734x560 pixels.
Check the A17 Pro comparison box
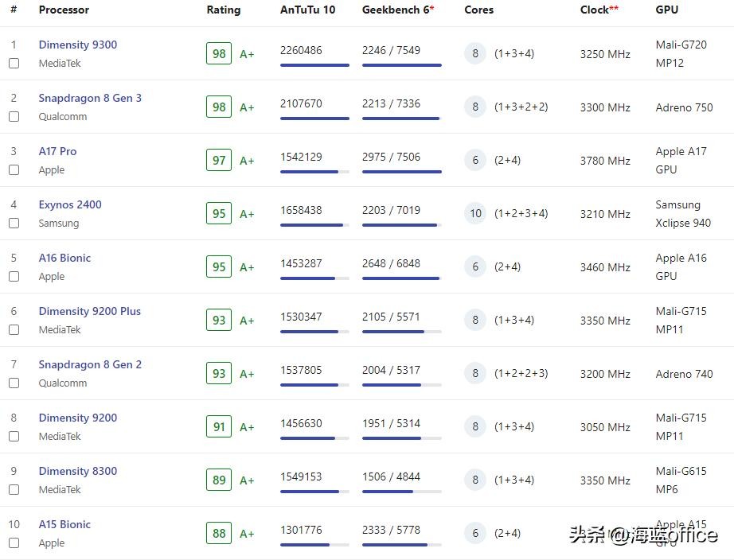(14, 170)
